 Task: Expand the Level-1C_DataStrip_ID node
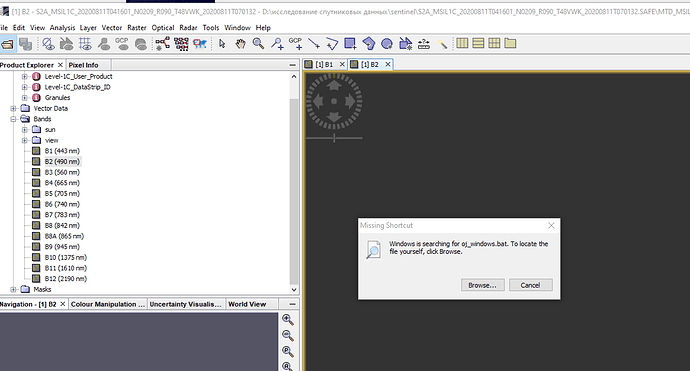coord(25,87)
